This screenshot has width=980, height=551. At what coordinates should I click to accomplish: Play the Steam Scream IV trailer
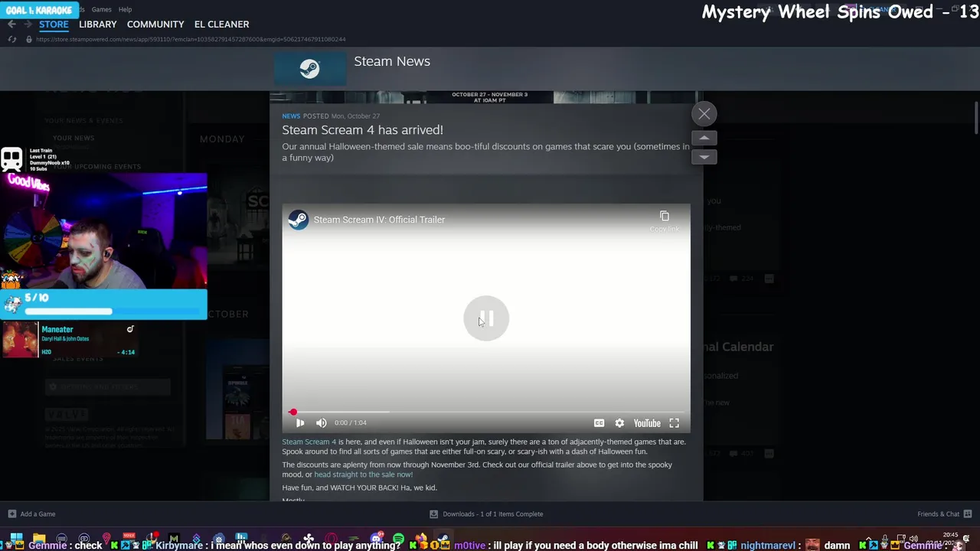pos(300,423)
